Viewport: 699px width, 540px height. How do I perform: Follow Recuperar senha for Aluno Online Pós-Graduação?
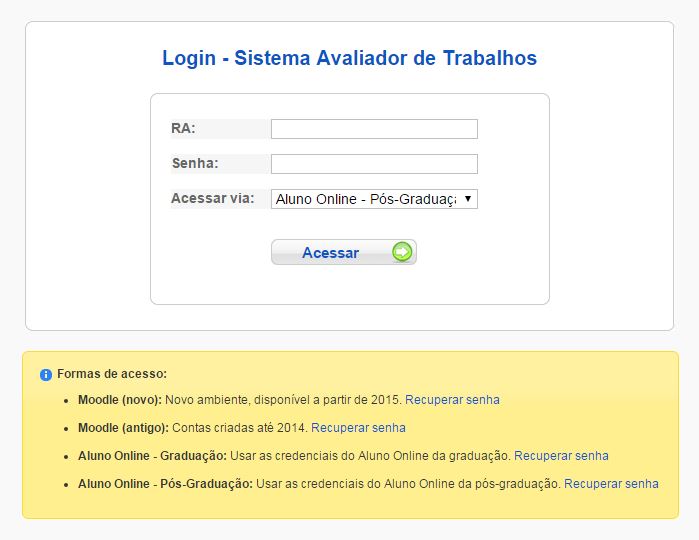611,484
